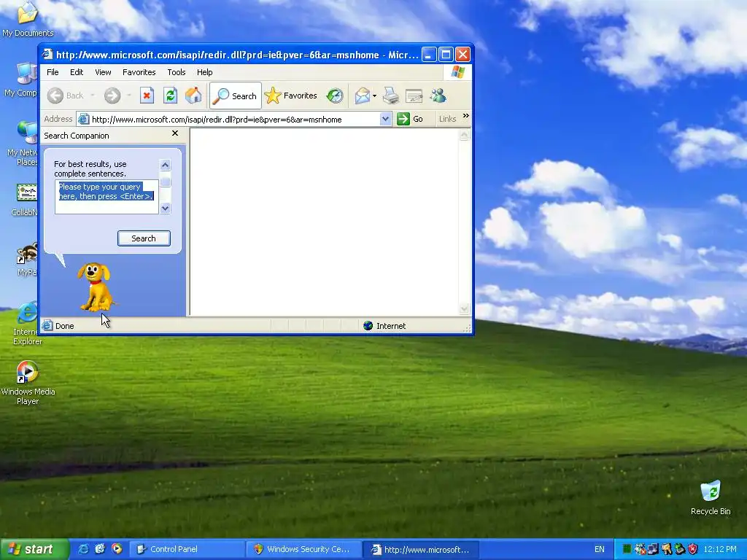This screenshot has height=560, width=747.
Task: Open the Mail button dropdown arrow
Action: 374,96
